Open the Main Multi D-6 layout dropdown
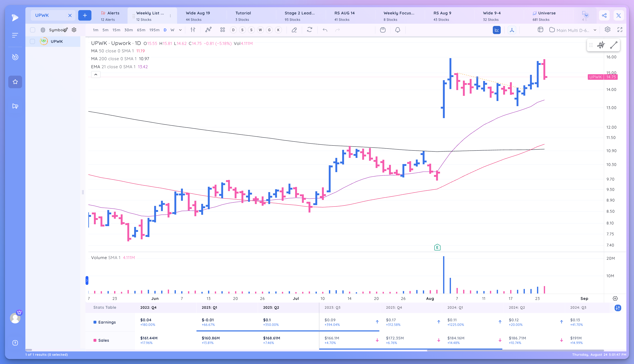 click(x=573, y=30)
